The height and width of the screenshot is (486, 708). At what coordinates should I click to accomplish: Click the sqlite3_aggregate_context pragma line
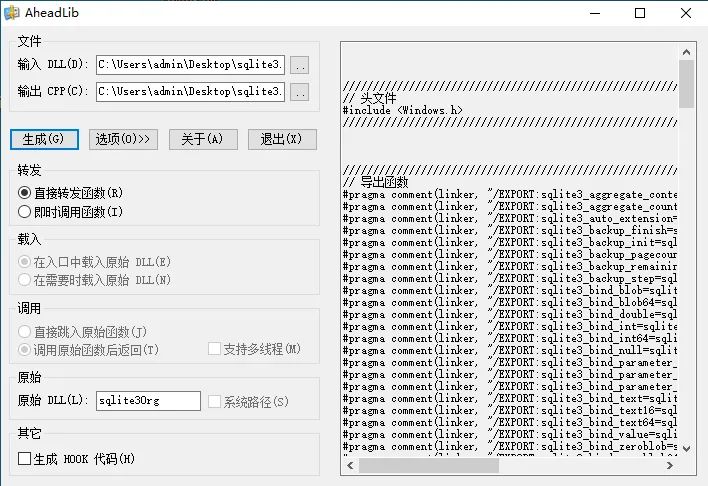(510, 194)
